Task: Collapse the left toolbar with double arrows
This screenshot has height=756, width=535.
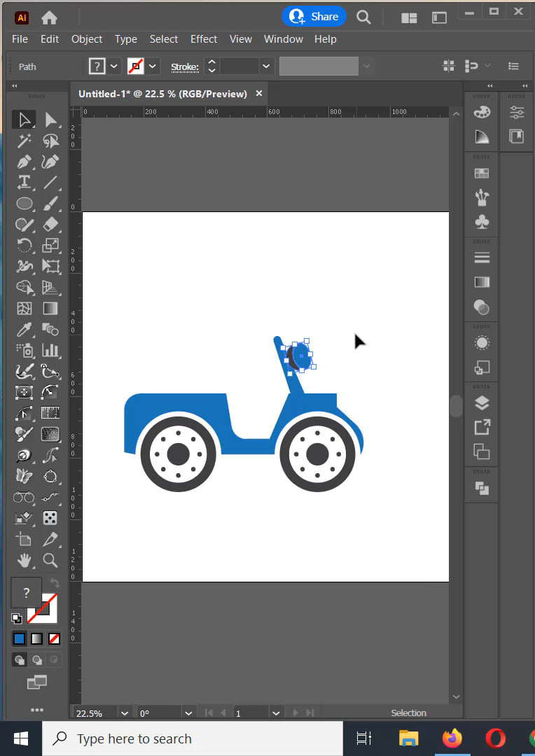Action: coord(15,86)
